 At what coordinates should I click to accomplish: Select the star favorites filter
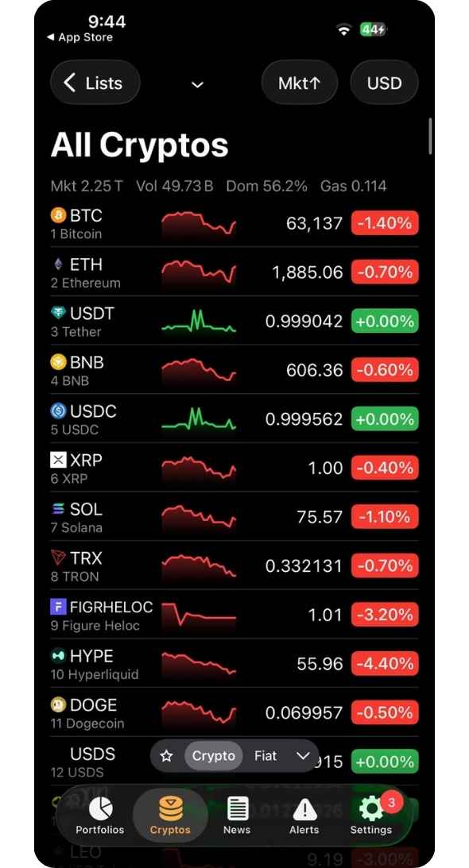coord(166,756)
